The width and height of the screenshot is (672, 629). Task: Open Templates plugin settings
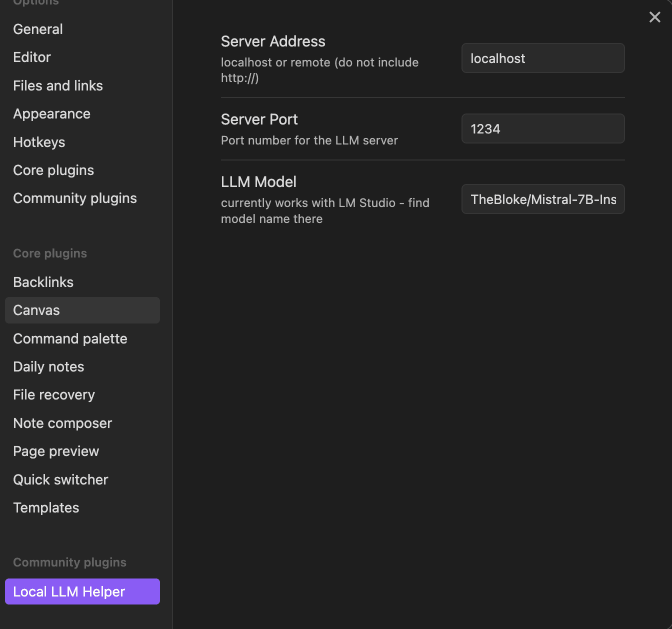tap(46, 507)
